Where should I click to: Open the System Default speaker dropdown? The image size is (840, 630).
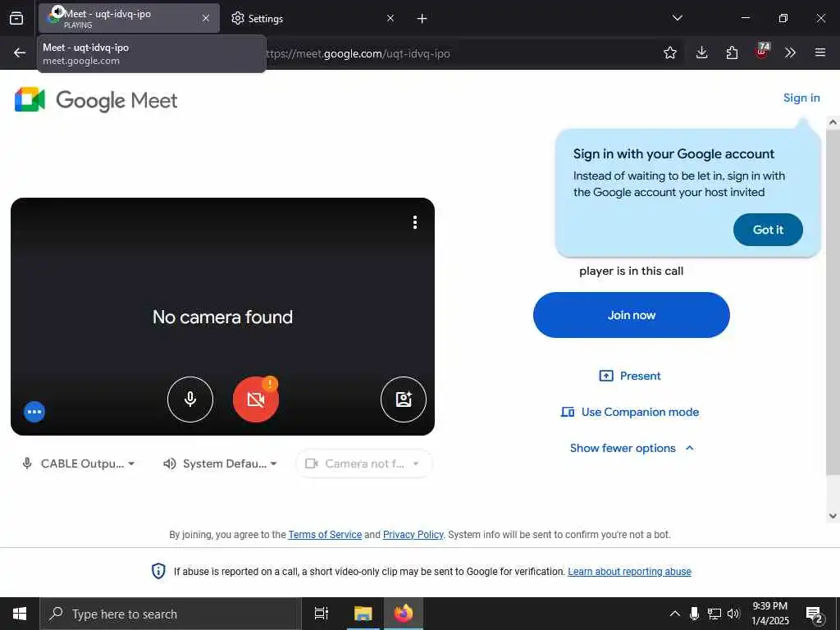[220, 464]
